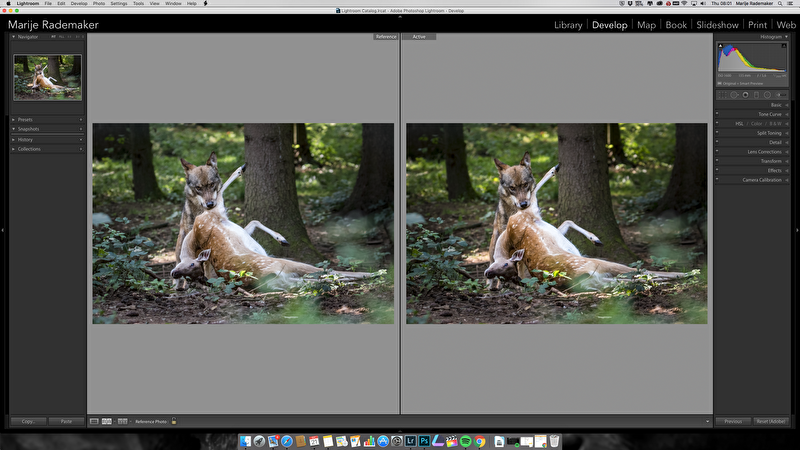Expand the Presets panel
Image resolution: width=800 pixels, height=450 pixels.
coord(13,119)
